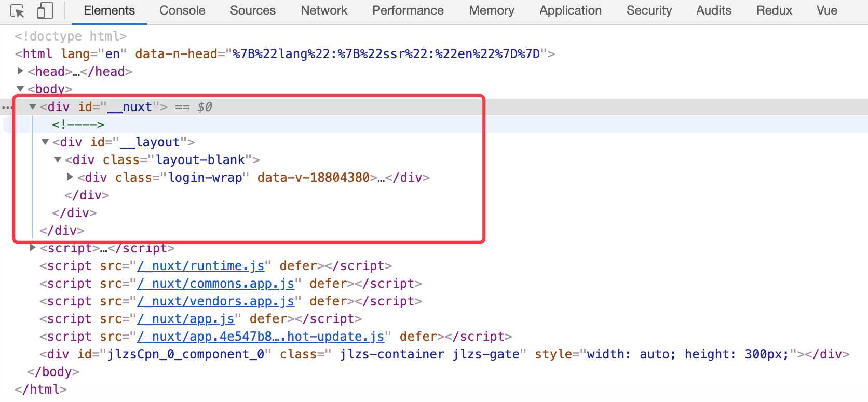Select the __layout id attribute value

[150, 142]
